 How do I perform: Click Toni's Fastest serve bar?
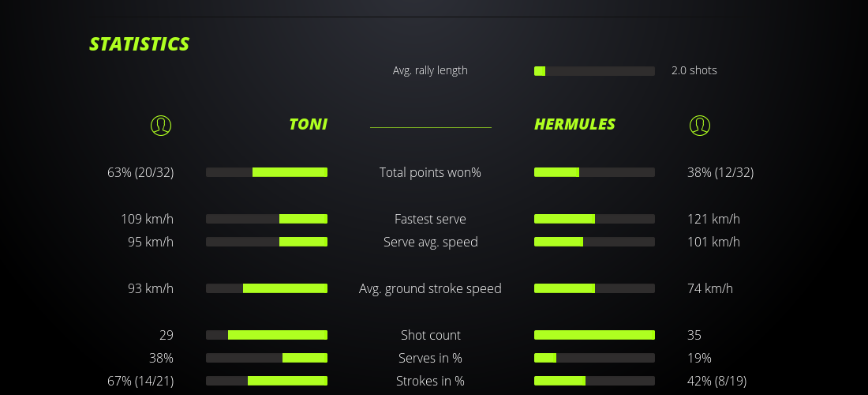[267, 219]
